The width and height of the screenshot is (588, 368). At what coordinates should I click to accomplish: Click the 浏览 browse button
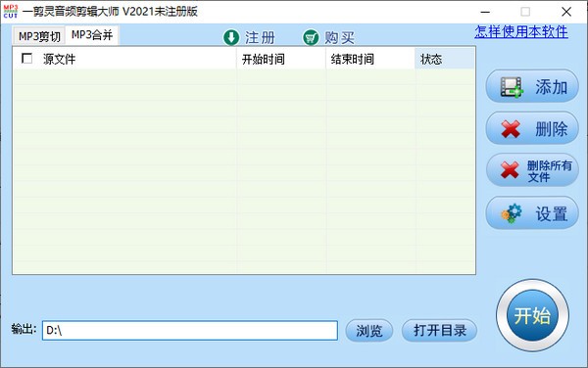(x=369, y=330)
